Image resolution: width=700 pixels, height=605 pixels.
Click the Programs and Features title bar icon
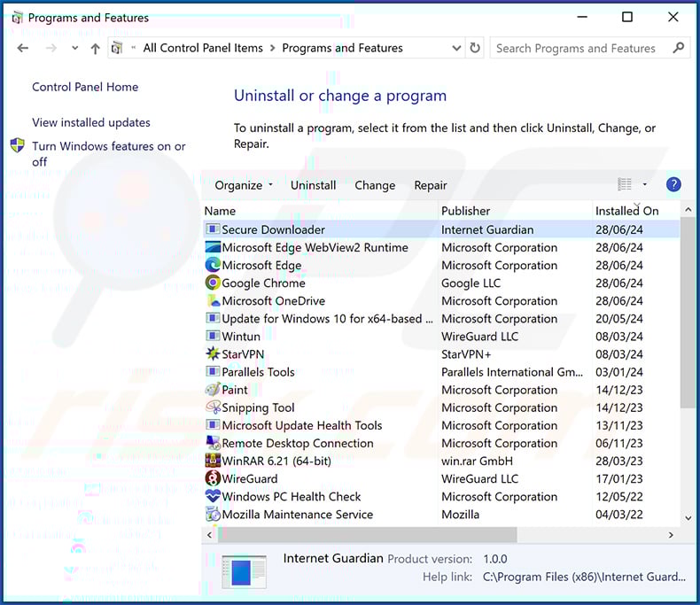[17, 18]
